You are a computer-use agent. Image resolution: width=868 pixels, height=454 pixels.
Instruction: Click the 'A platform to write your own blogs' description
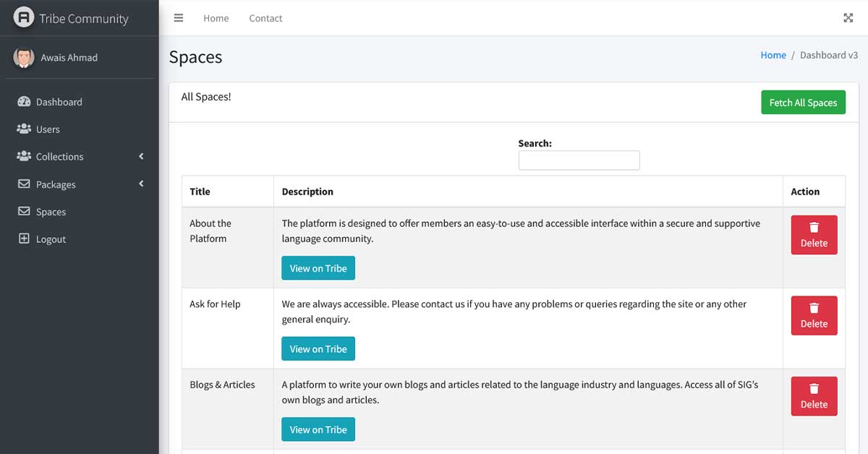click(520, 392)
